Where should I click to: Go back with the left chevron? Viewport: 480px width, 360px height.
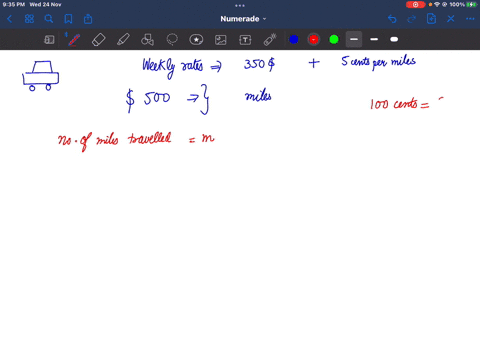point(10,19)
